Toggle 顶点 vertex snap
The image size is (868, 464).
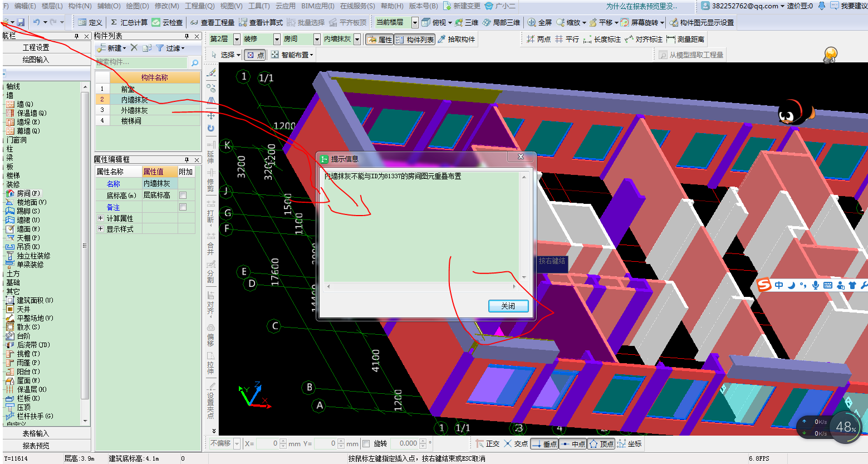point(601,444)
